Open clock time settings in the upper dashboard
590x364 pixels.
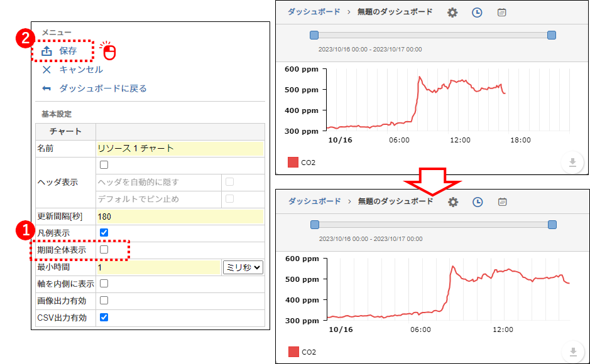[477, 13]
